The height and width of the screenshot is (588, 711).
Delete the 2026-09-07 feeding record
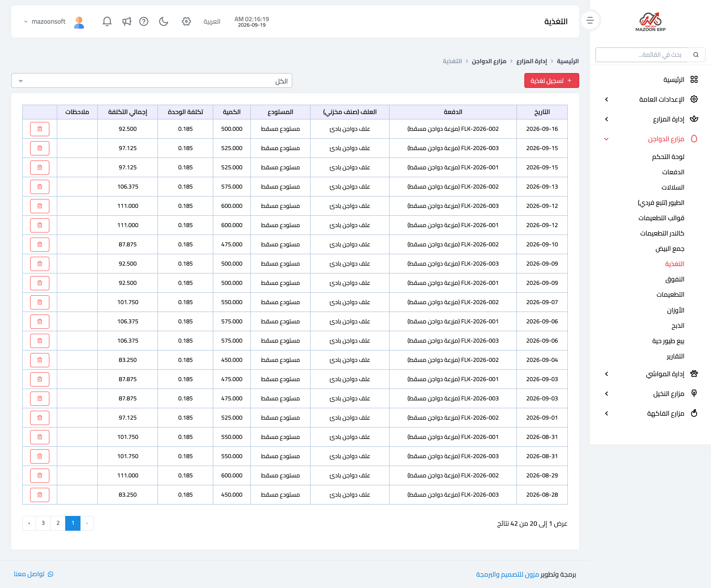tap(39, 302)
